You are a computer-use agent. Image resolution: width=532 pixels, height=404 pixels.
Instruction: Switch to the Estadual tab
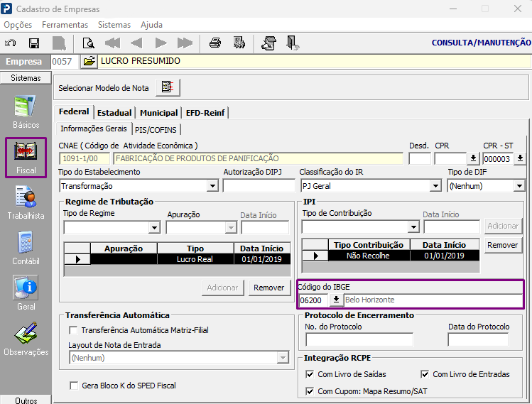tap(114, 113)
